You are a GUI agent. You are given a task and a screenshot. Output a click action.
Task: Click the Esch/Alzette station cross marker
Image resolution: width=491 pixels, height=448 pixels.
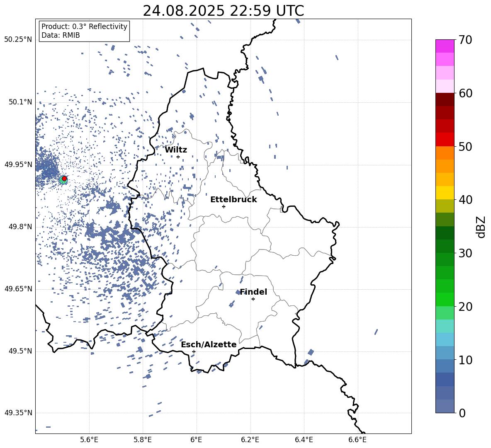click(x=194, y=351)
